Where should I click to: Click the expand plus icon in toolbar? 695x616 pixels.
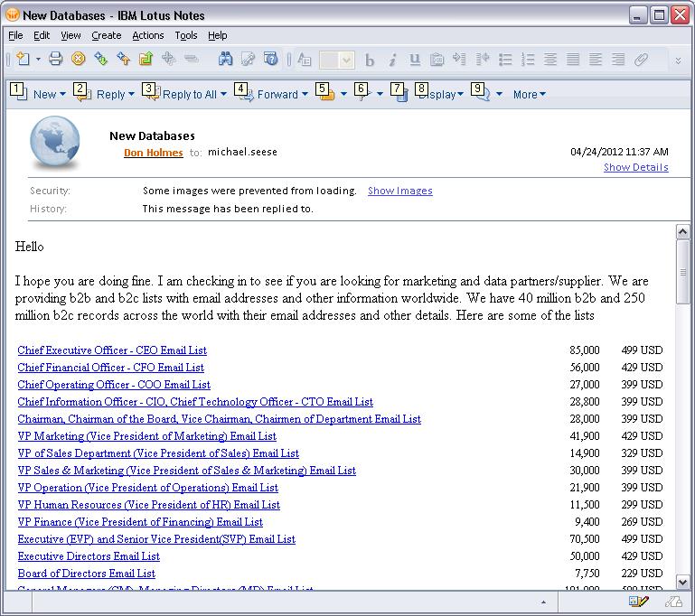point(168,59)
